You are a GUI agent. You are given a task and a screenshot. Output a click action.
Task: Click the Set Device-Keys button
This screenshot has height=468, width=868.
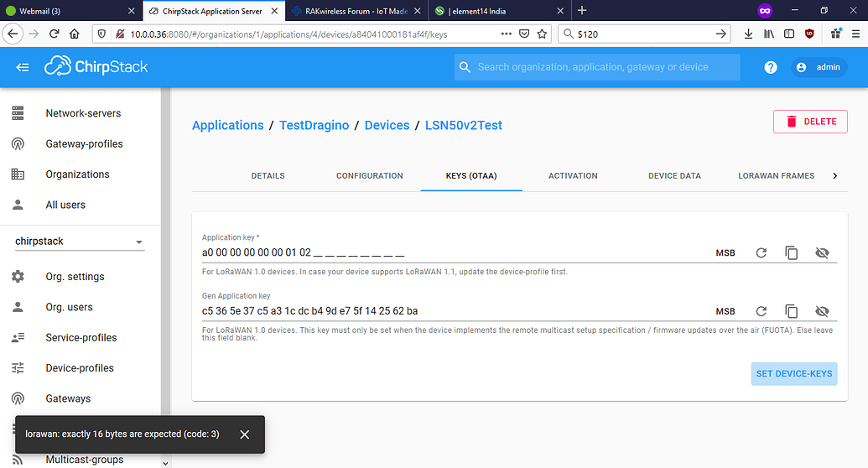coord(793,373)
